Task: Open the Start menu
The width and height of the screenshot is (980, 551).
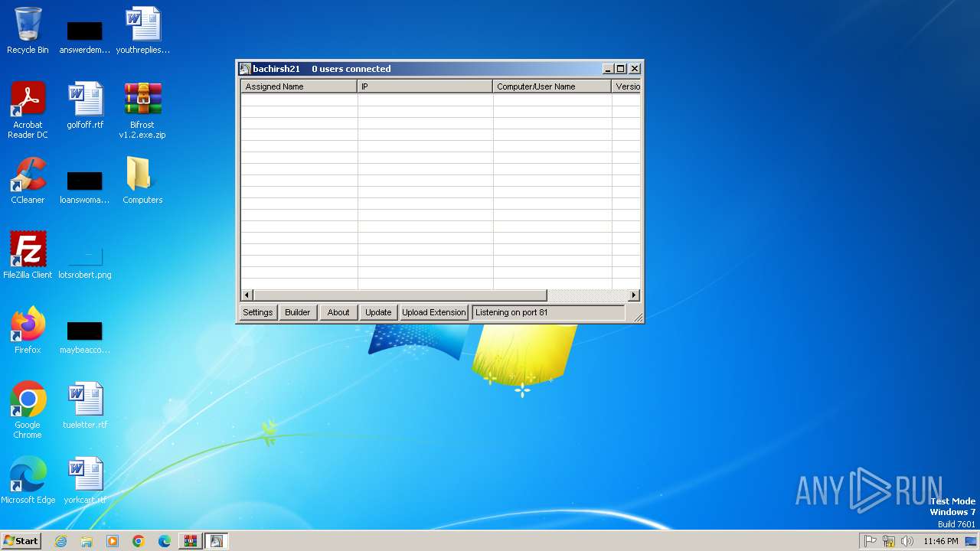Action: coord(21,541)
